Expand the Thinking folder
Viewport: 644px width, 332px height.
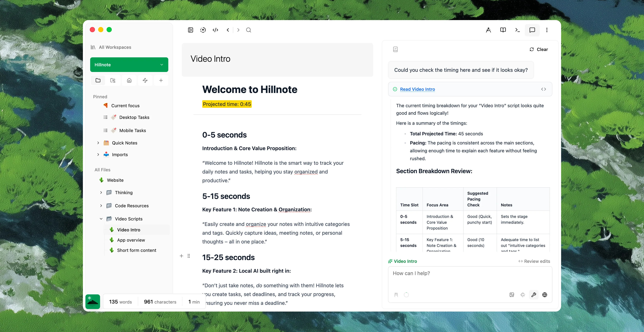101,192
